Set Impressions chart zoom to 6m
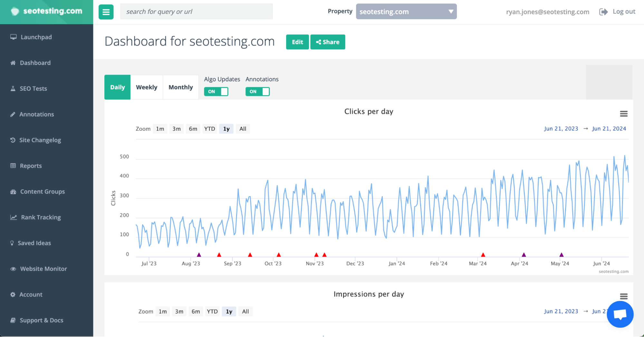This screenshot has height=337, width=644. [x=196, y=312]
